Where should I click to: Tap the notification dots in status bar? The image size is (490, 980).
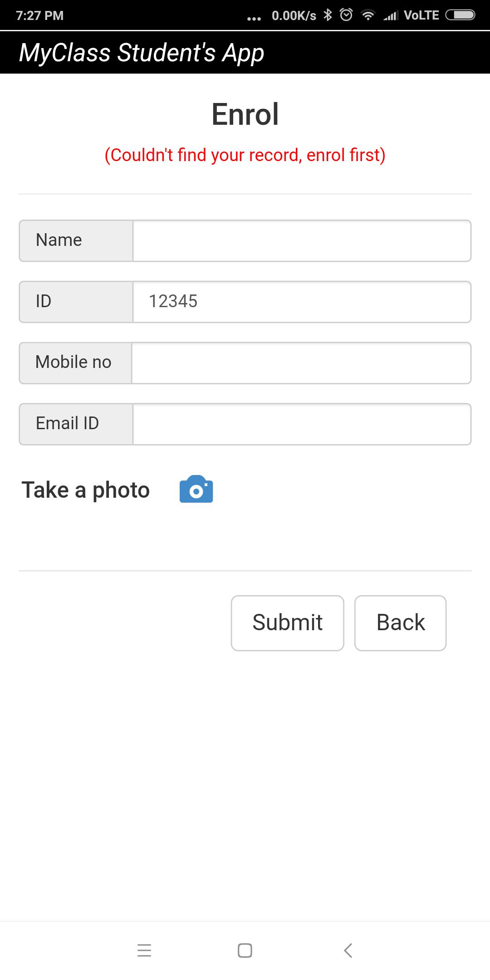[253, 17]
